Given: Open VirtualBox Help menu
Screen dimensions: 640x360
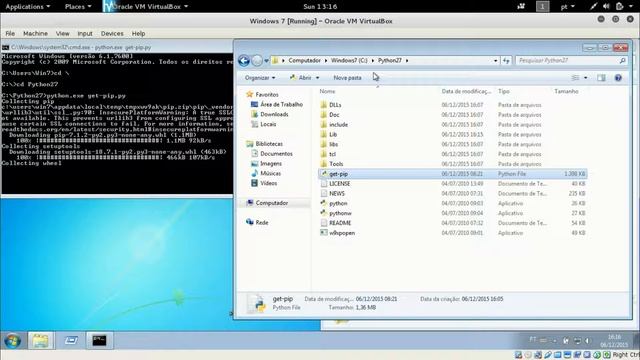Looking at the screenshot, I should point(138,33).
